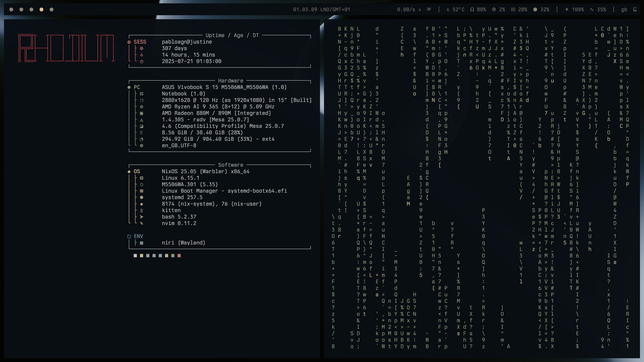The width and height of the screenshot is (644, 362).
Task: Click the CPU gear icon showing 2%
Action: tap(494, 9)
